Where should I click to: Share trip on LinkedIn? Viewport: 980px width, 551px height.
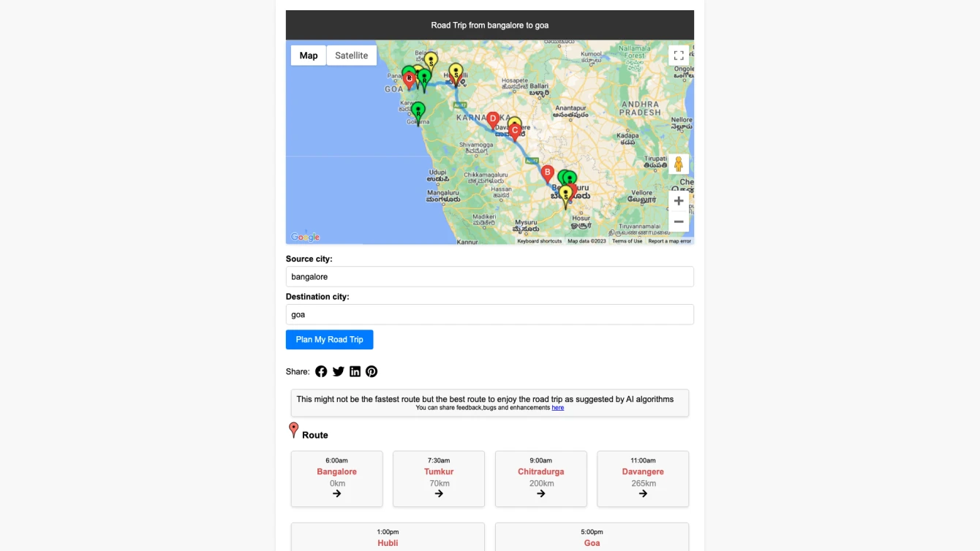(355, 371)
